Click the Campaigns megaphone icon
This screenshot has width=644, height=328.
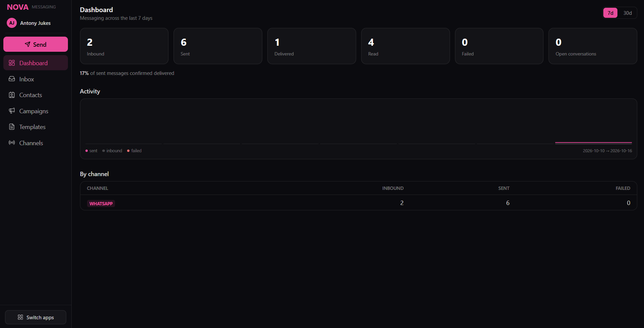pyautogui.click(x=12, y=111)
